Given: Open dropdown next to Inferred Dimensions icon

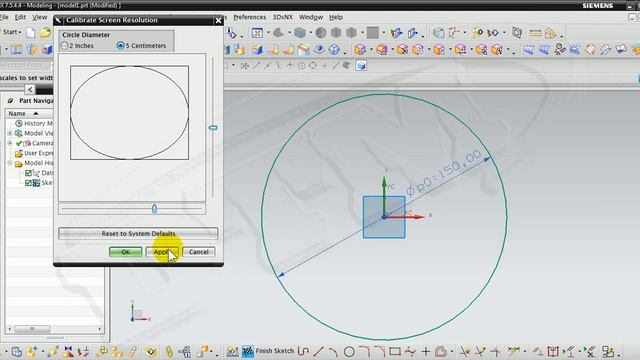Looking at the screenshot, I should 525,352.
